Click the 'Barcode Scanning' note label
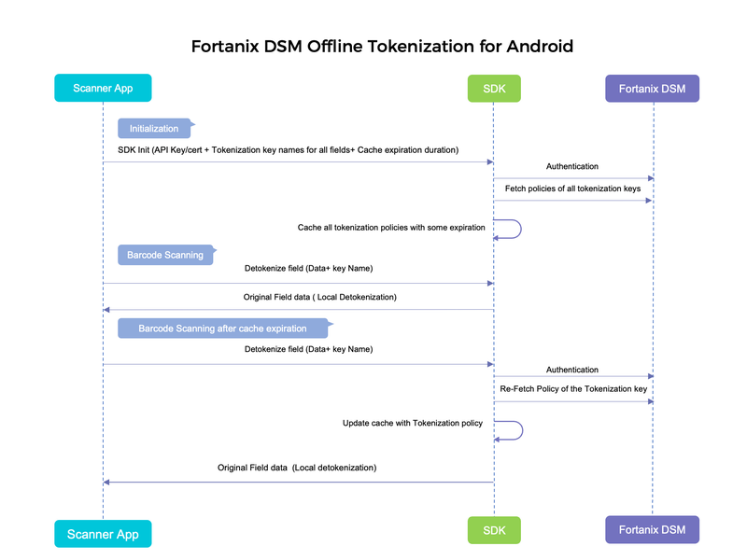This screenshot has height=560, width=747. point(165,255)
